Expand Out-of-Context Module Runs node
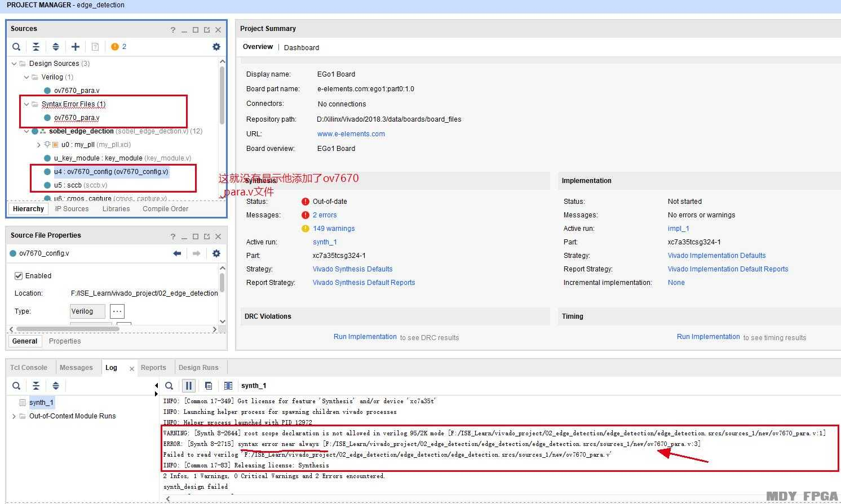Image resolution: width=841 pixels, height=504 pixels. click(14, 416)
